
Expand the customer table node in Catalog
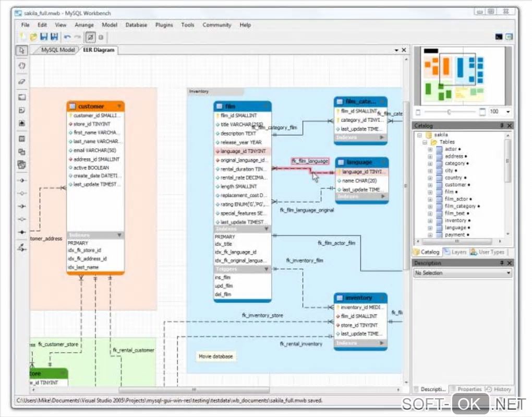coord(430,185)
